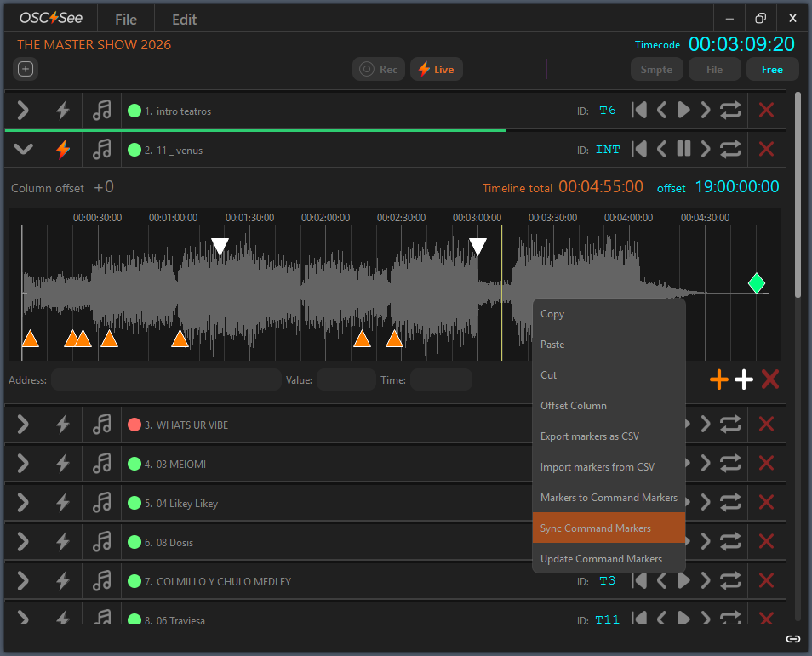Screen dimensions: 812x656
Task: Toggle loop on intro teatros track
Action: (x=730, y=111)
